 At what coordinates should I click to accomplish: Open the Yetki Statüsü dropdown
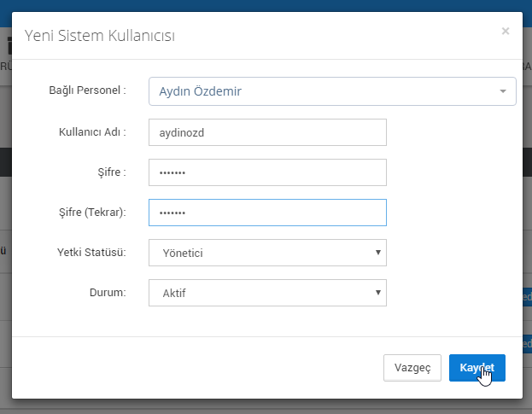(267, 253)
